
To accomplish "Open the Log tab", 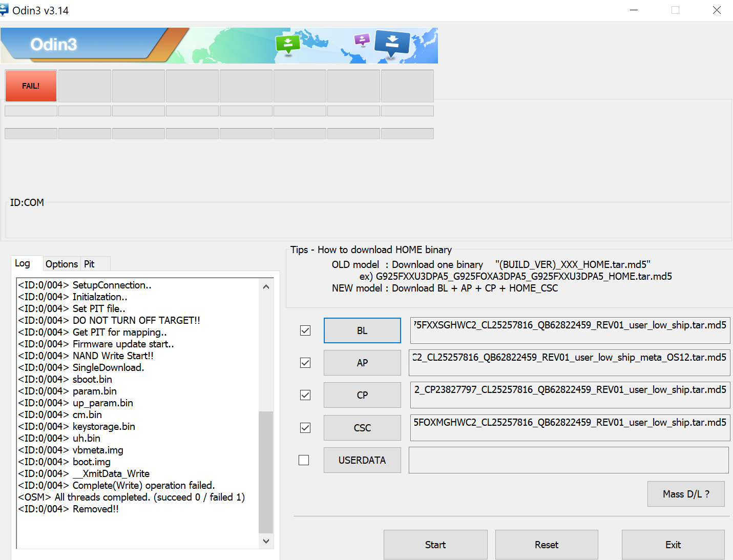I will [x=23, y=263].
